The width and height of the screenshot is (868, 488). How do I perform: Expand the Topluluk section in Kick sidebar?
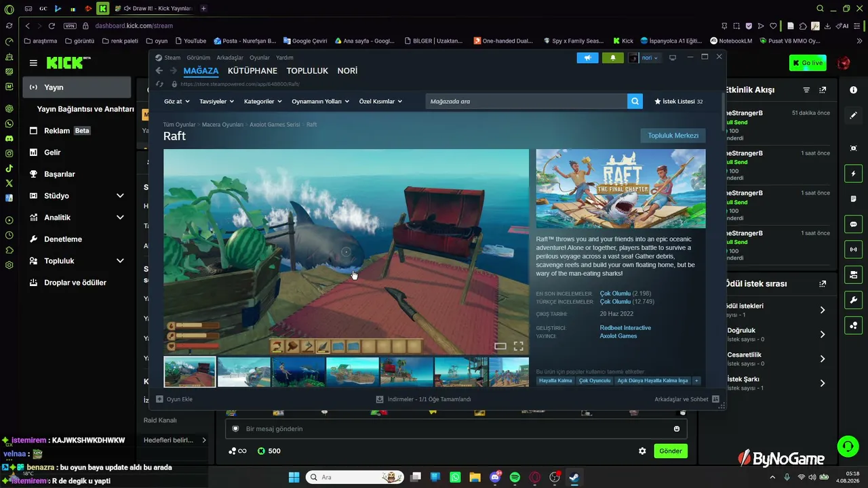click(x=120, y=261)
